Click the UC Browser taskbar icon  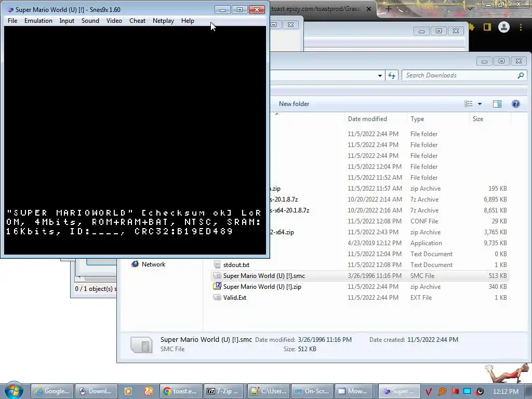[149, 391]
